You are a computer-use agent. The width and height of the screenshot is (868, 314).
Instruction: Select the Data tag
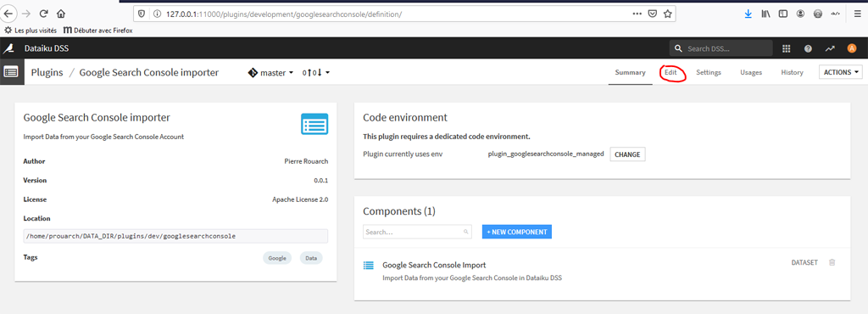tap(311, 258)
